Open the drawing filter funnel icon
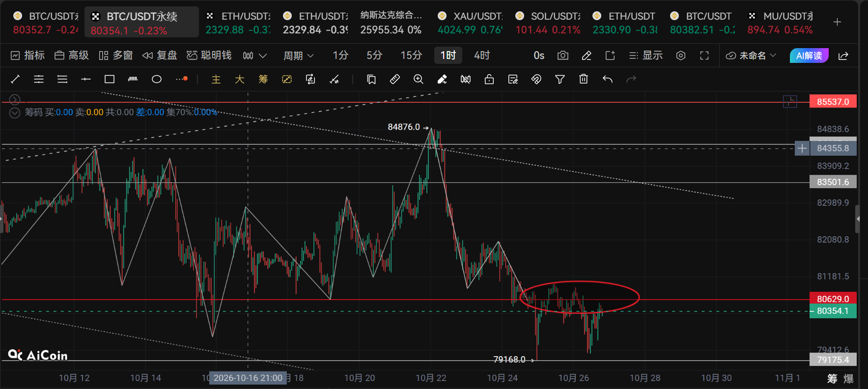 [560, 79]
